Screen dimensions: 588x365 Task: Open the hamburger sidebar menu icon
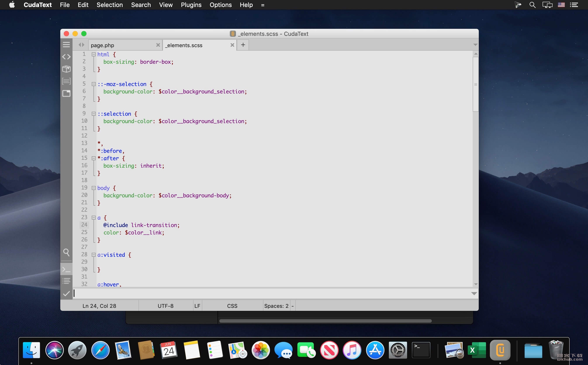pyautogui.click(x=66, y=45)
